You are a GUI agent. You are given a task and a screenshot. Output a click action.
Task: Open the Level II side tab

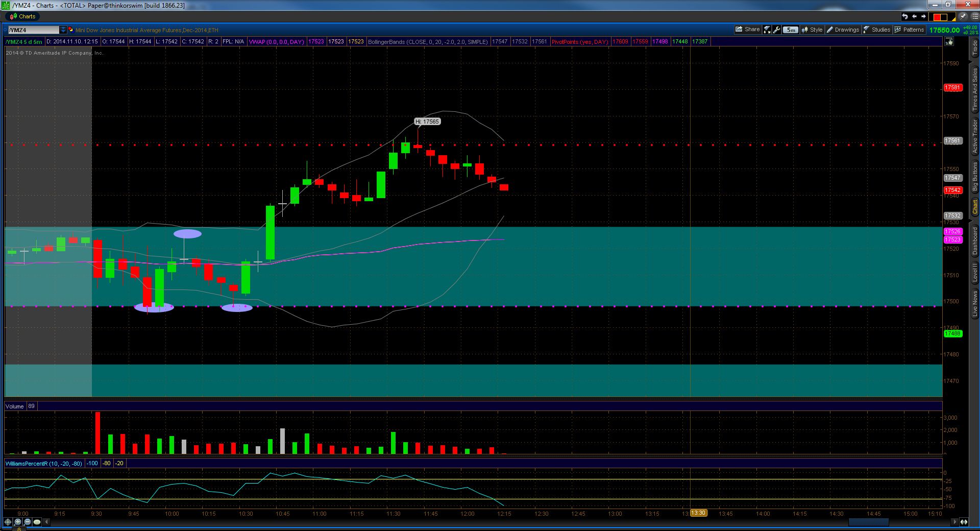coord(974,273)
